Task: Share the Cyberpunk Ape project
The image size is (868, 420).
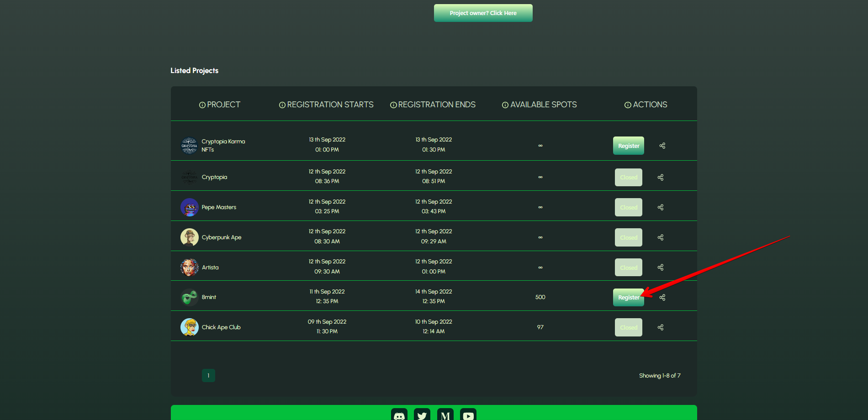Action: click(660, 237)
